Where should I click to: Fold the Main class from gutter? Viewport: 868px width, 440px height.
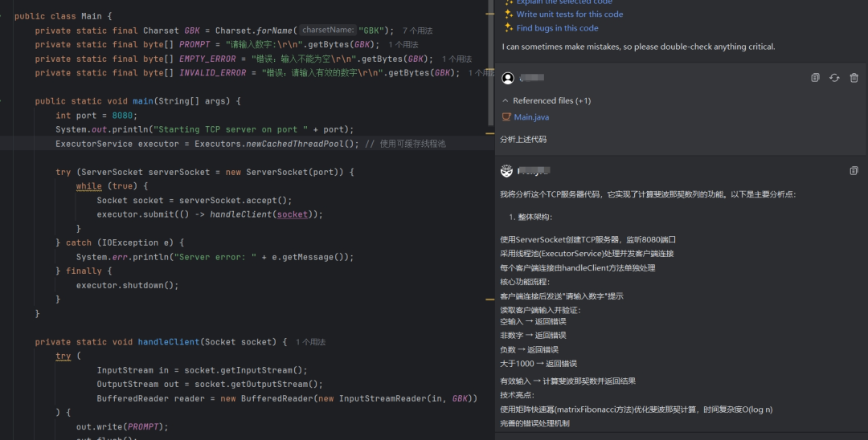tap(5, 16)
